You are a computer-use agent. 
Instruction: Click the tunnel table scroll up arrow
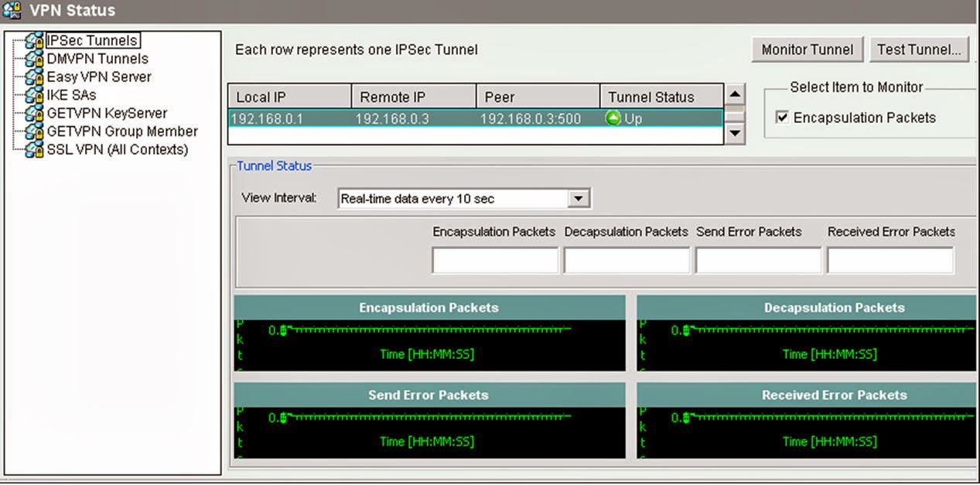point(736,94)
